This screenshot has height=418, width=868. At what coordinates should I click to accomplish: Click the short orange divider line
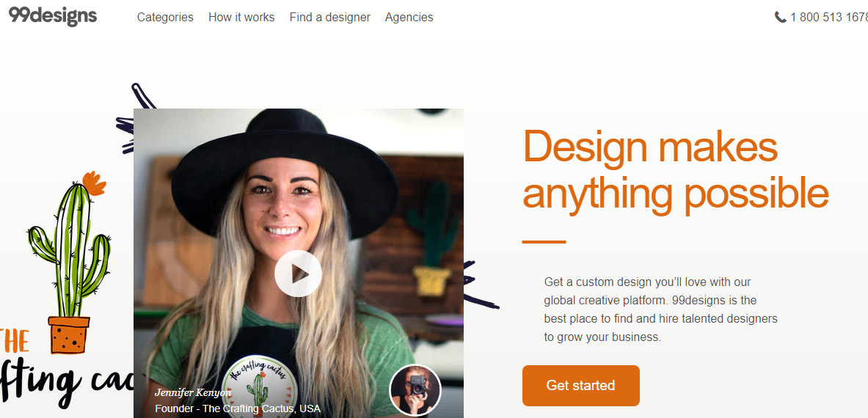coord(544,241)
